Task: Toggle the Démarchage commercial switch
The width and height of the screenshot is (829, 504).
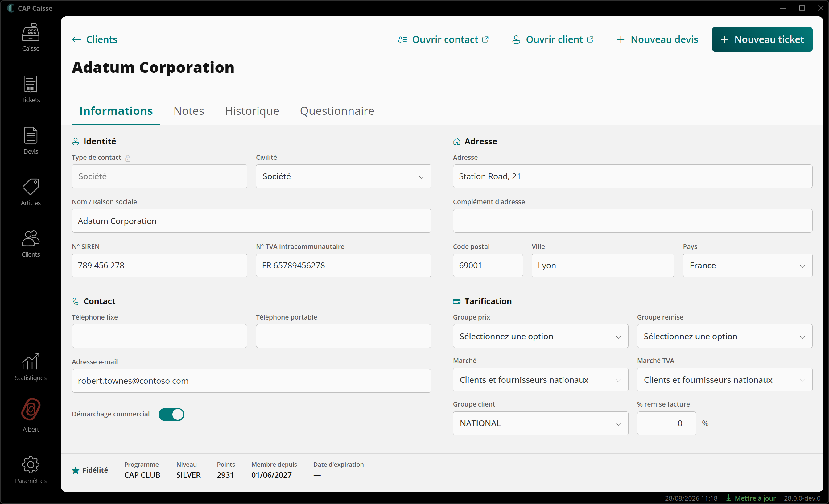Action: 171,414
